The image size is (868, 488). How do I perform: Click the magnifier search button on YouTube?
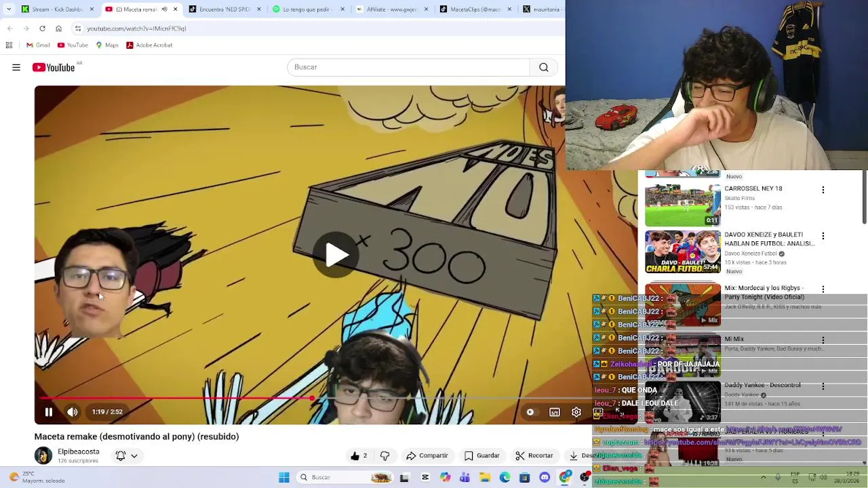tap(544, 67)
